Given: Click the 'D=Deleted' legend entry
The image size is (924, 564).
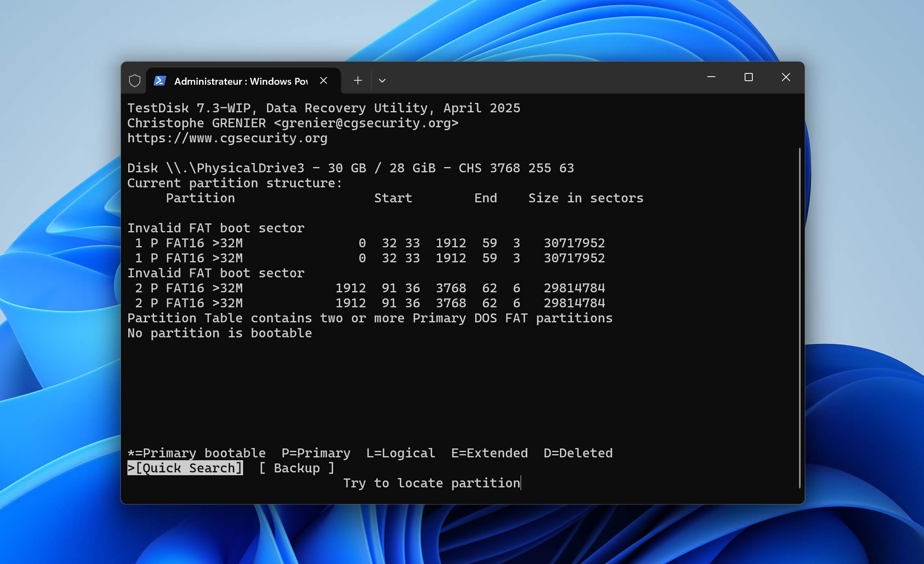Looking at the screenshot, I should (578, 453).
